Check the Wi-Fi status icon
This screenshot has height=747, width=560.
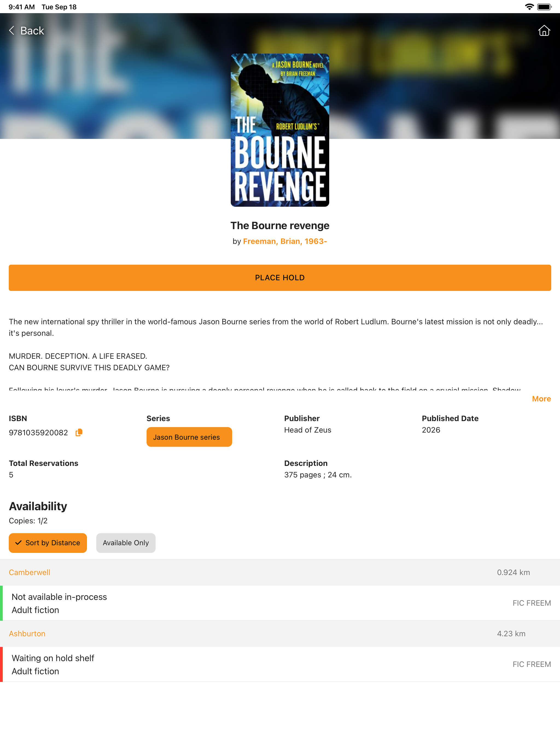[x=529, y=7]
